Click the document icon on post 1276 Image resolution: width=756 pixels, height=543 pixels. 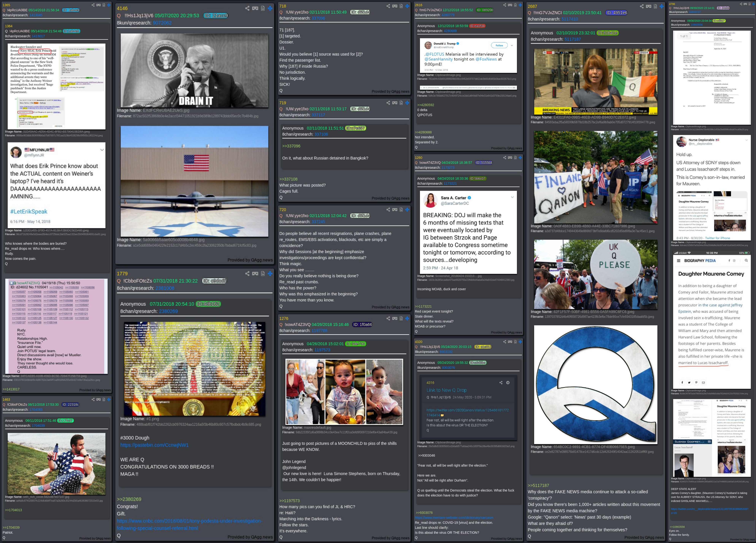401,318
